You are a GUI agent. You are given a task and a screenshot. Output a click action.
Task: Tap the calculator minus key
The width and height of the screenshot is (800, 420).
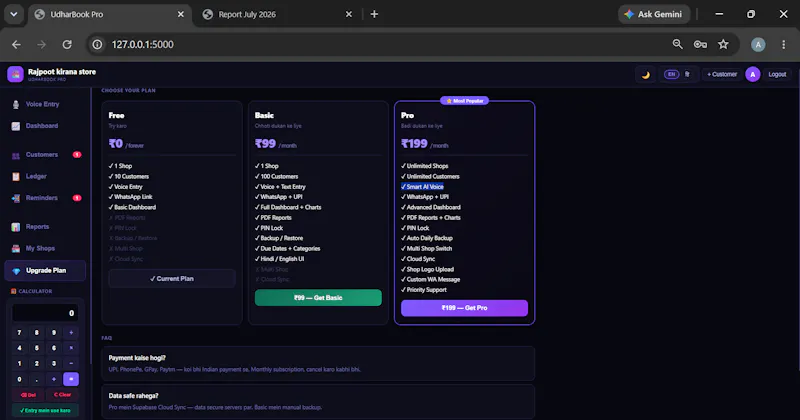pyautogui.click(x=71, y=364)
